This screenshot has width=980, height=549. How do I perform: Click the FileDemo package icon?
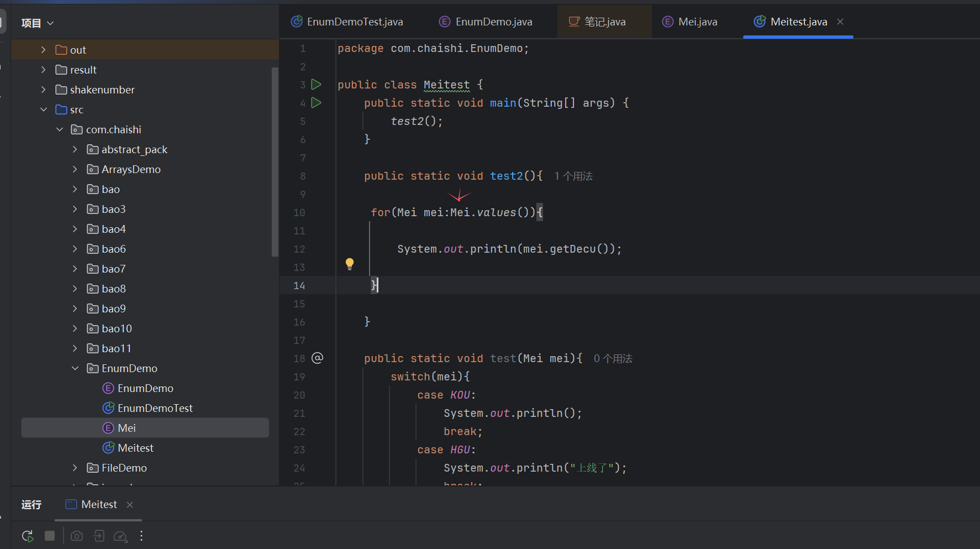pyautogui.click(x=93, y=468)
